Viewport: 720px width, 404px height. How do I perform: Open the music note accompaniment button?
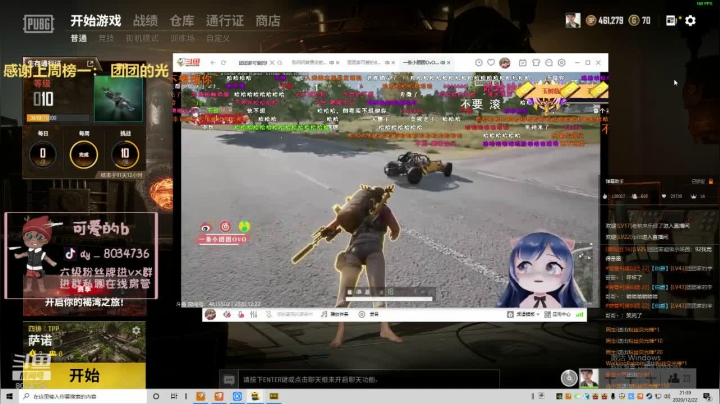coord(335,314)
